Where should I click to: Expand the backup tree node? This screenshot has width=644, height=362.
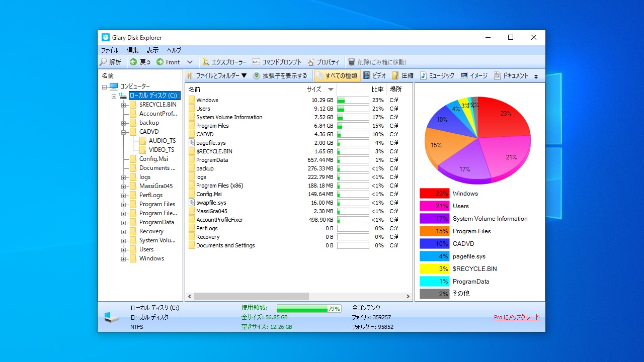click(124, 123)
